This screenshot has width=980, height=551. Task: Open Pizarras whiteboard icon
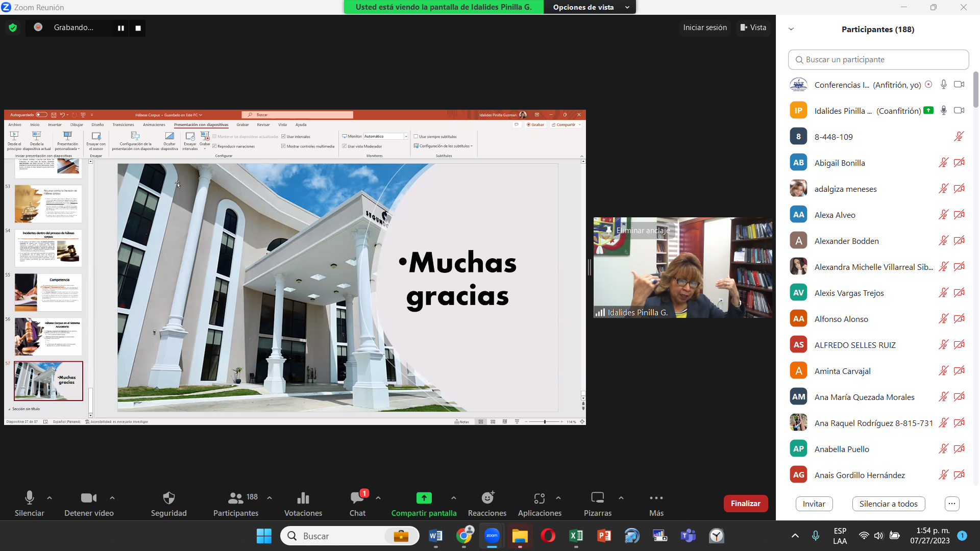(598, 498)
